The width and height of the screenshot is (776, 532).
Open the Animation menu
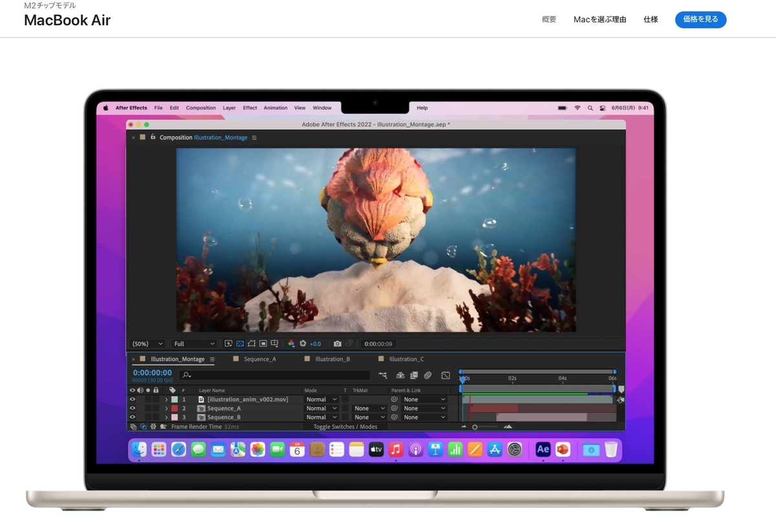click(x=275, y=108)
